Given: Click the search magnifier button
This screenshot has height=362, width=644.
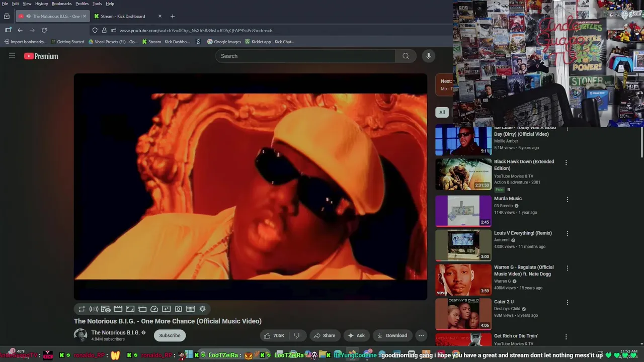Looking at the screenshot, I should tap(406, 56).
